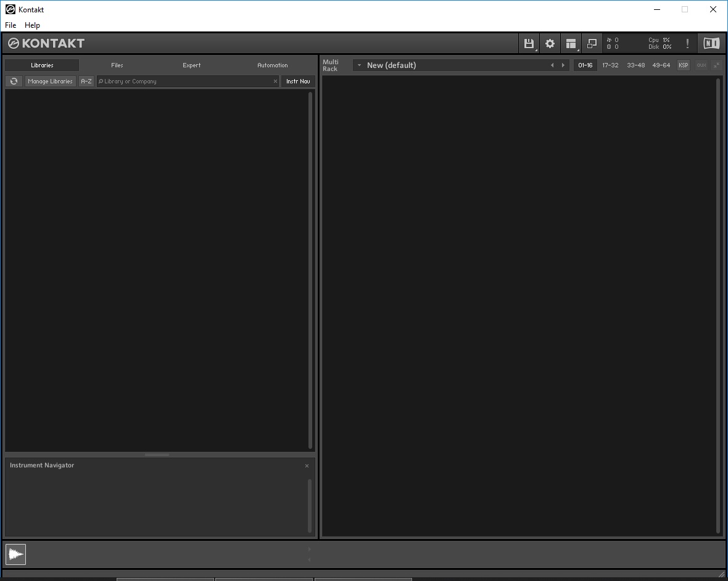Click the exclamation panic restart icon

[687, 43]
